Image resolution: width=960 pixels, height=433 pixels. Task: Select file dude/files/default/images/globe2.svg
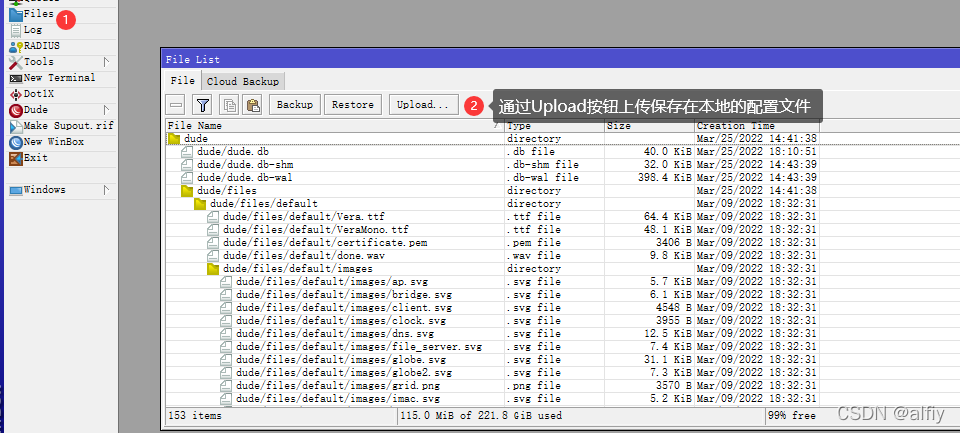(x=492, y=372)
